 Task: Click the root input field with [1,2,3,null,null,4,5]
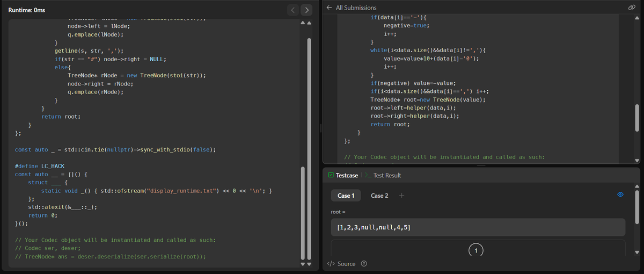[x=478, y=227]
